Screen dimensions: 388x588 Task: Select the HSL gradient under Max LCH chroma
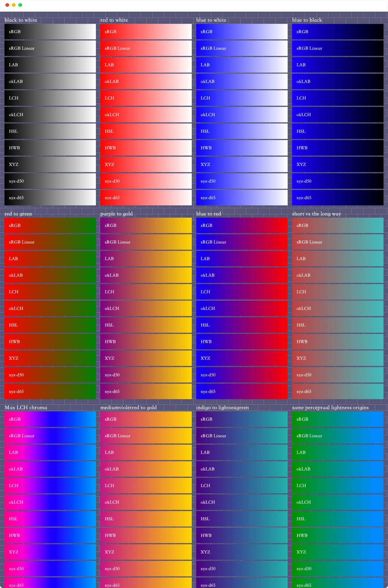(50, 519)
